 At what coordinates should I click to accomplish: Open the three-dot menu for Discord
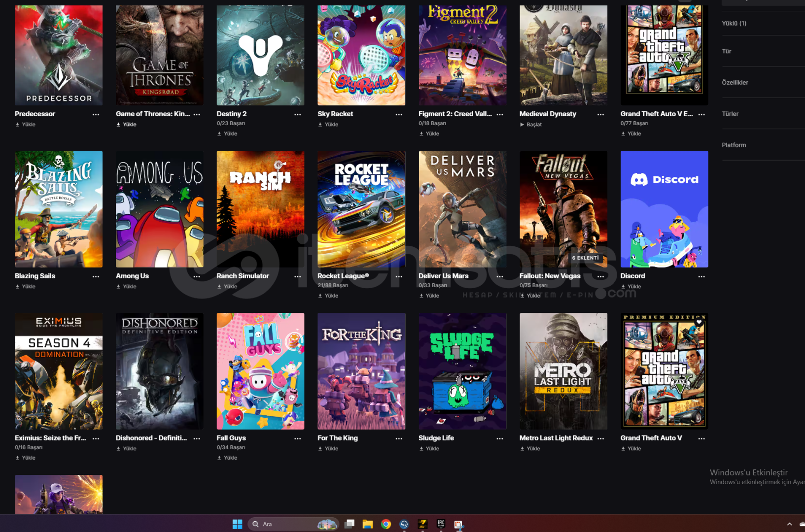pyautogui.click(x=701, y=276)
